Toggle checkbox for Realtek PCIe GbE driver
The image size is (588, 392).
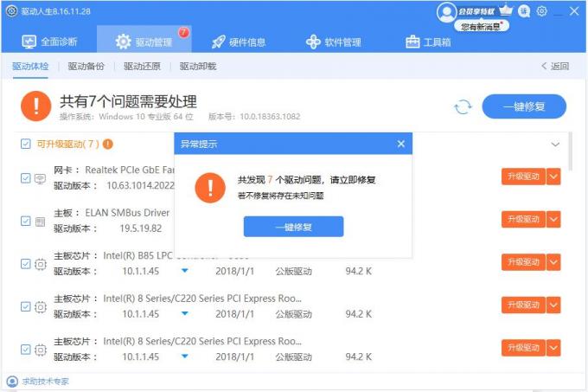[25, 178]
